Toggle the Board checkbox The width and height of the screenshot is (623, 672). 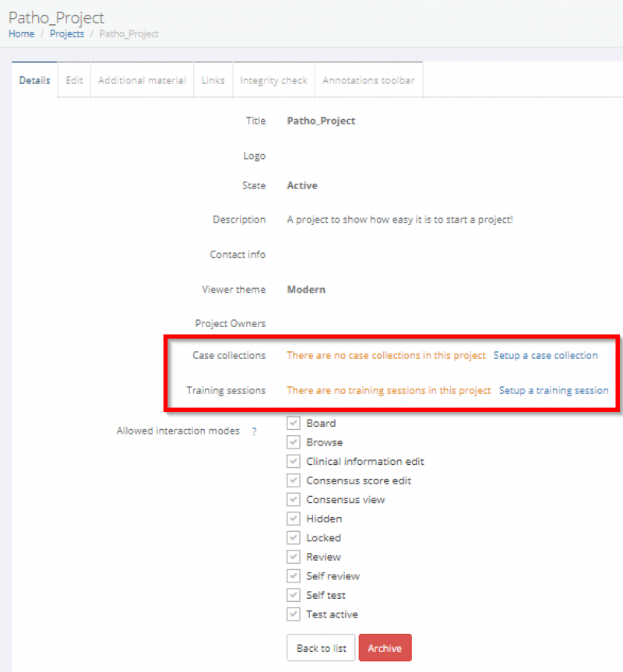click(294, 424)
